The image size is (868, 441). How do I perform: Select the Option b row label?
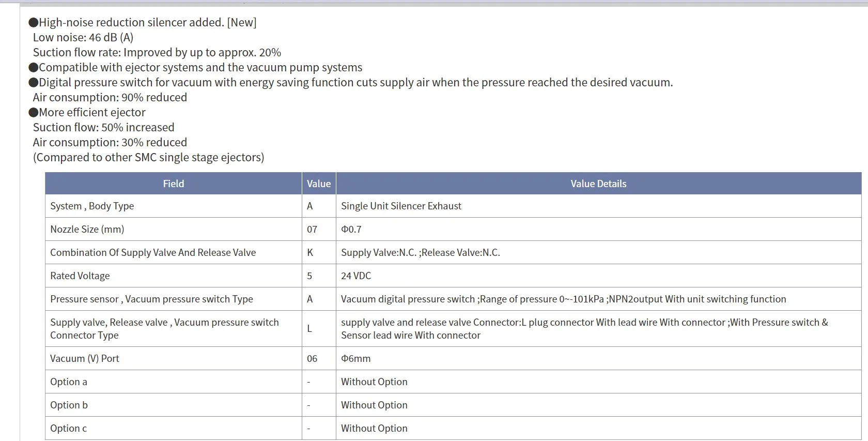click(x=69, y=405)
